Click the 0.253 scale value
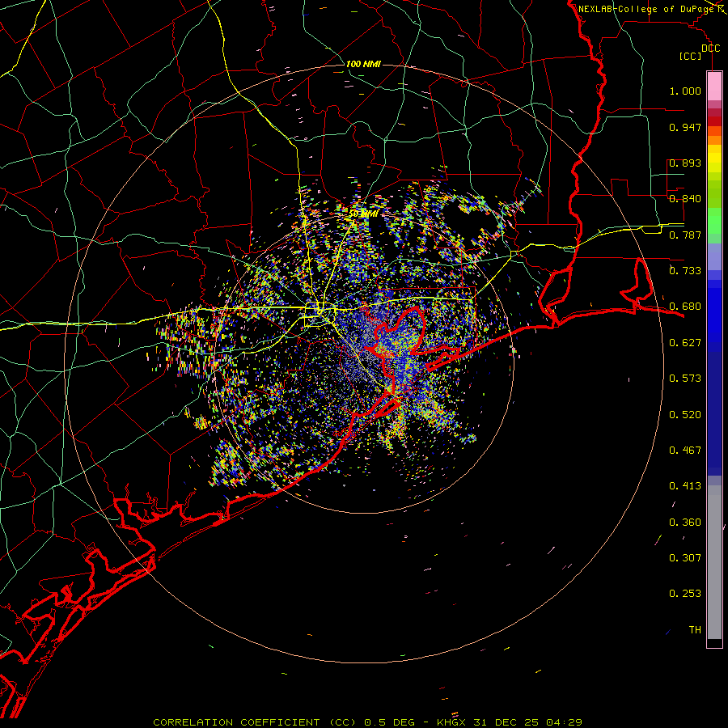This screenshot has height=728, width=728. pyautogui.click(x=685, y=594)
